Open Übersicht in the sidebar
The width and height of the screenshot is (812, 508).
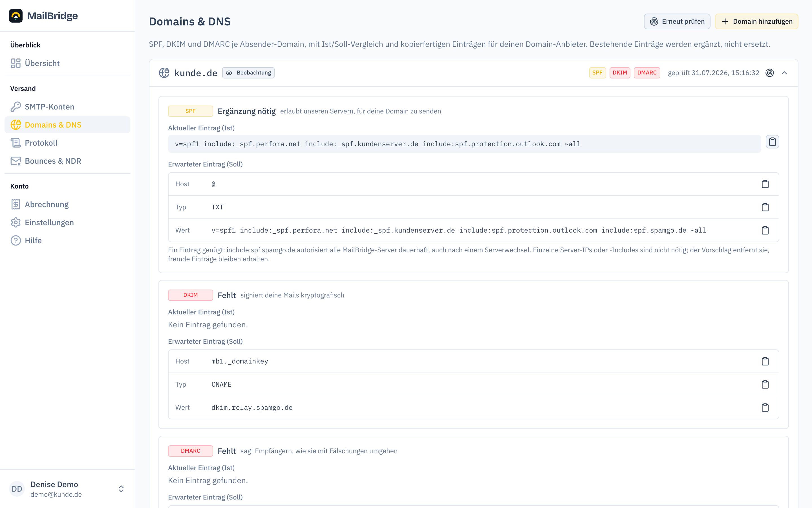coord(67,63)
